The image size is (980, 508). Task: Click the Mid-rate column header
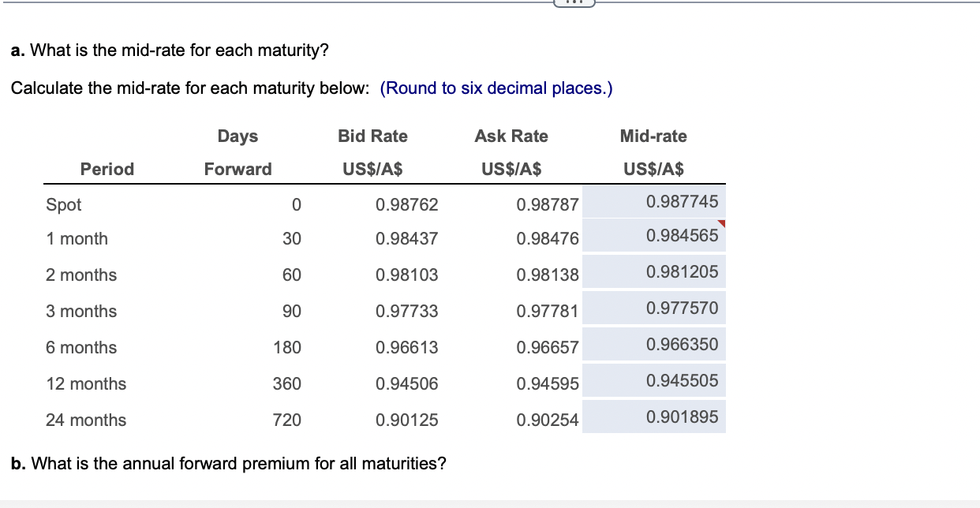(x=653, y=152)
